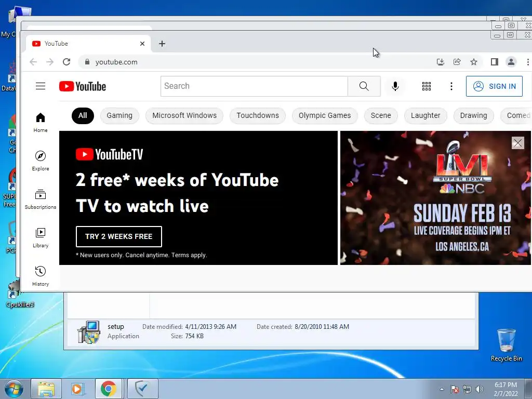
Task: Click the shield checkmark taskbar icon
Action: click(x=142, y=389)
